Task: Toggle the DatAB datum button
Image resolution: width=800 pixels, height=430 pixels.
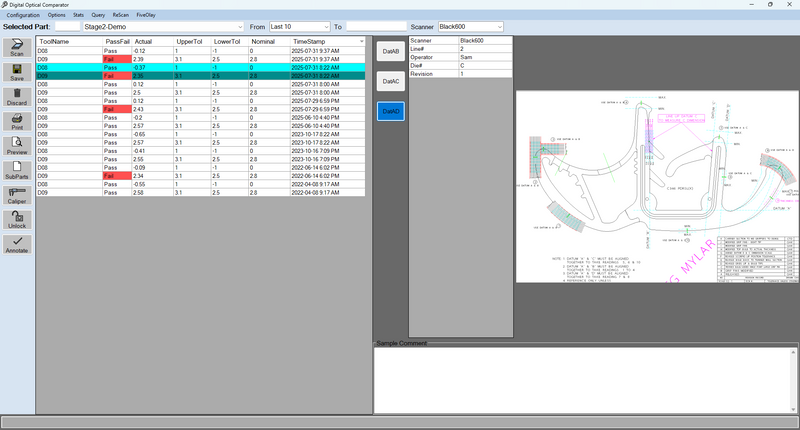Action: (x=390, y=51)
